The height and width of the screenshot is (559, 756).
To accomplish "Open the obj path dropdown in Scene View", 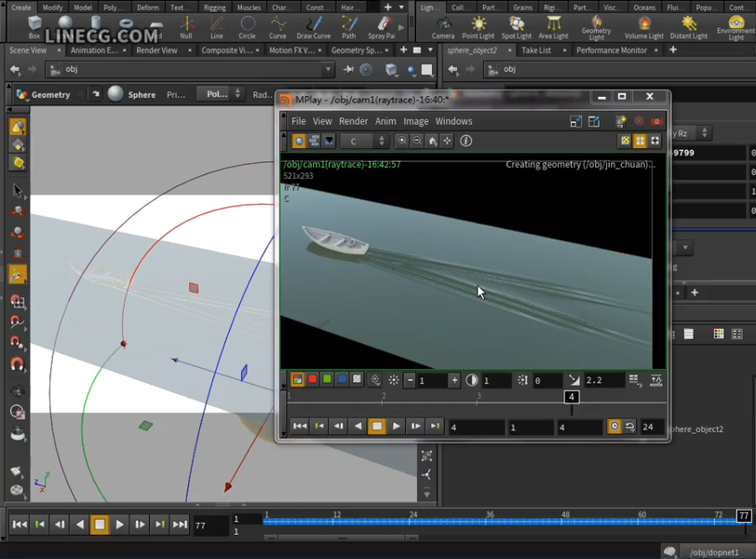I will (x=327, y=70).
